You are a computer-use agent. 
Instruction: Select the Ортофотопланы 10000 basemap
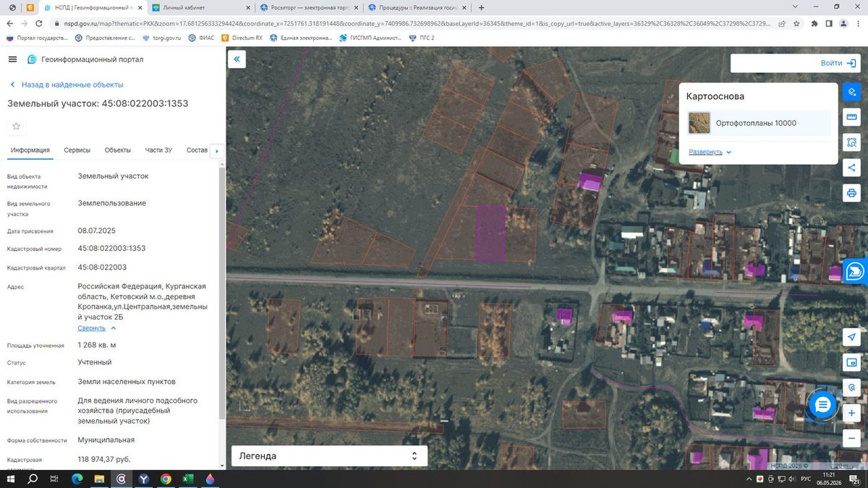[x=759, y=123]
